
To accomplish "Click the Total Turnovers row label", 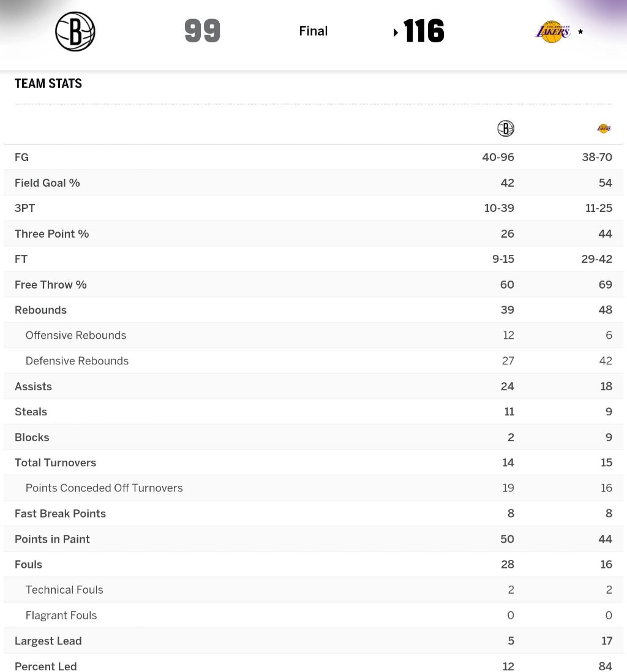I will [x=55, y=462].
